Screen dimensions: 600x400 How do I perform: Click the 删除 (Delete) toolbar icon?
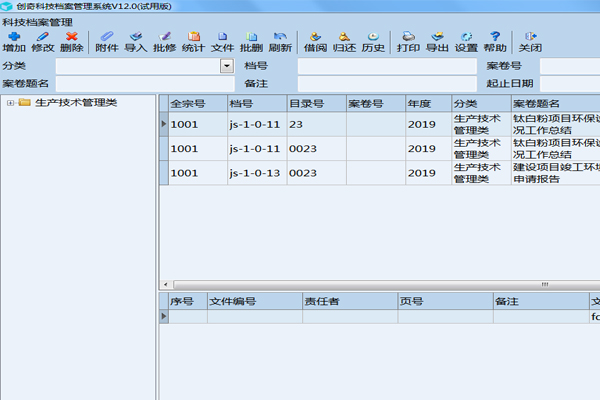tap(71, 41)
